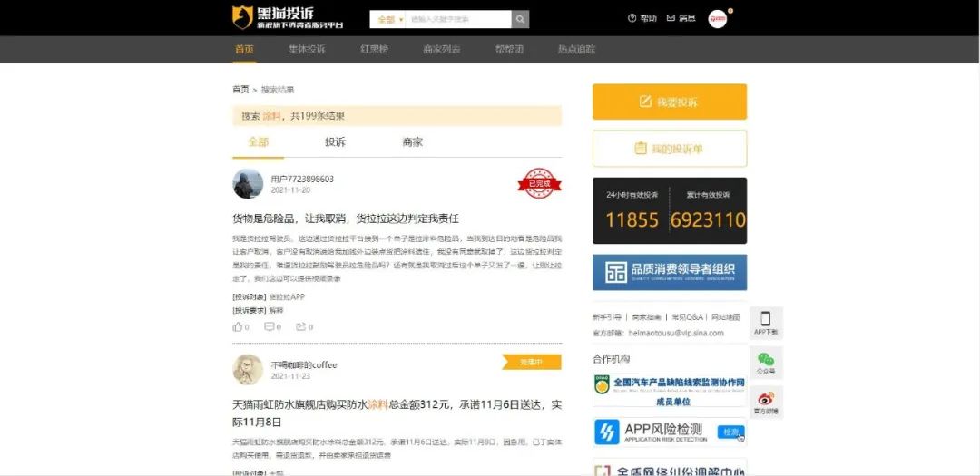Click avatar of 不喝咖啡的coffee

point(248,370)
